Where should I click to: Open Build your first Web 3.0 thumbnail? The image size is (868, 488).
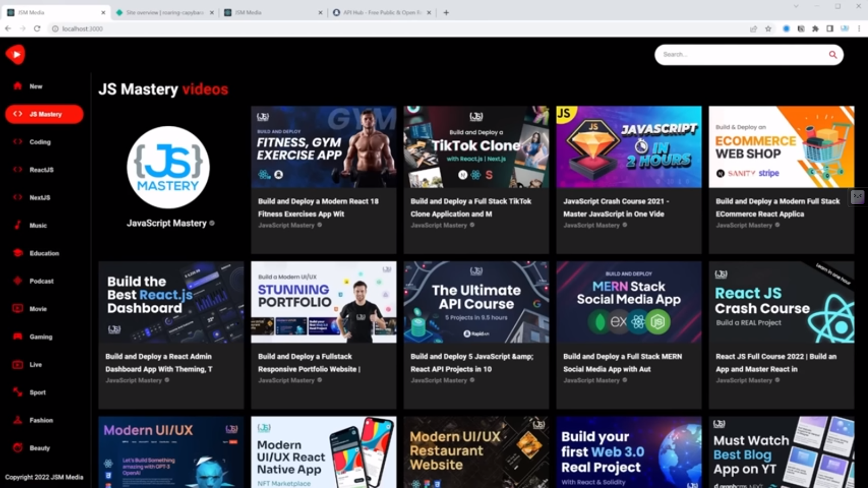click(629, 452)
